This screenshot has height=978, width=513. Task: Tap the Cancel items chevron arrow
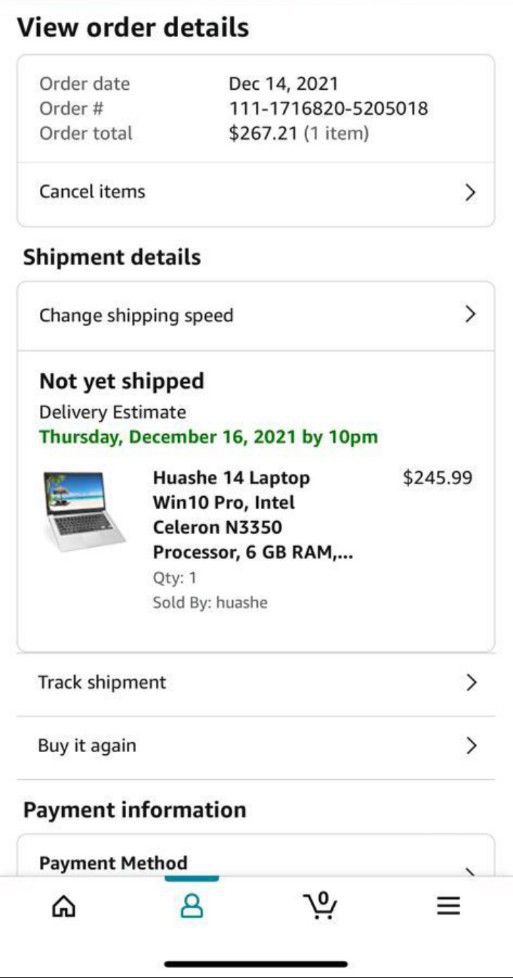coord(471,193)
